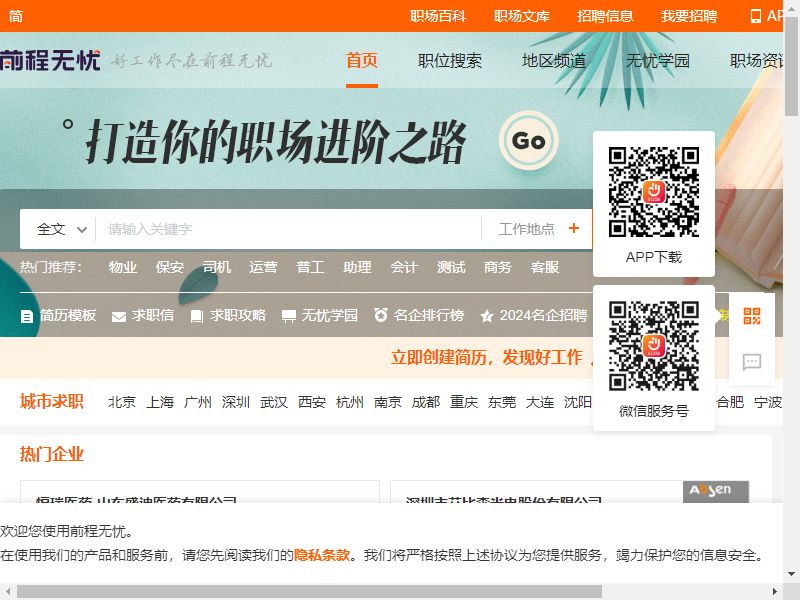Click the APP下载 QR code
The image size is (800, 600).
click(654, 192)
